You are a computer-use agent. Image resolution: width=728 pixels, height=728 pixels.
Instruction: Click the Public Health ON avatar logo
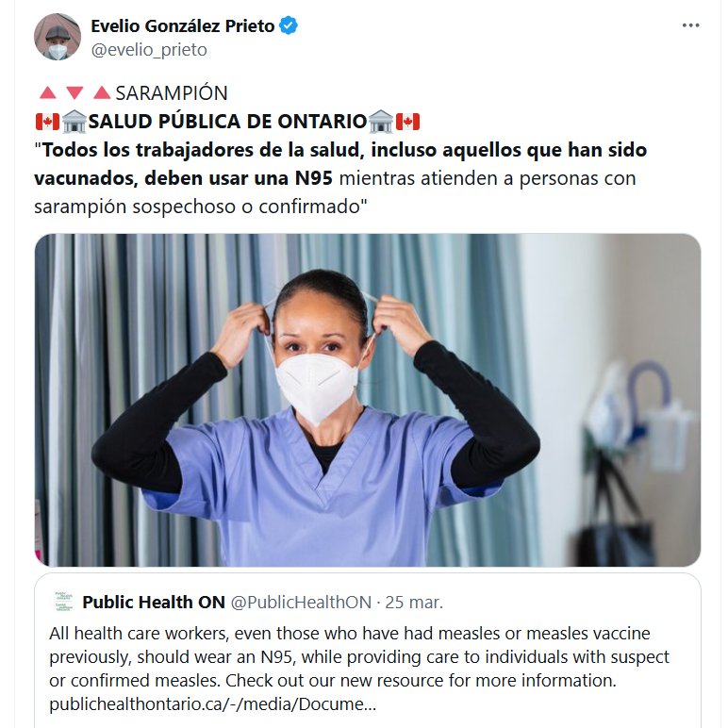63,602
